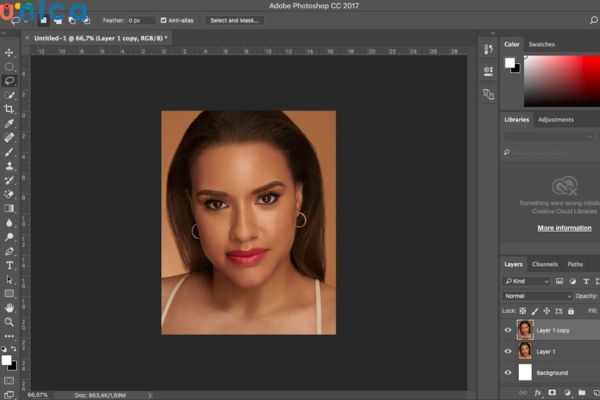Switch to the Channels tab
This screenshot has height=400, width=600.
[545, 264]
